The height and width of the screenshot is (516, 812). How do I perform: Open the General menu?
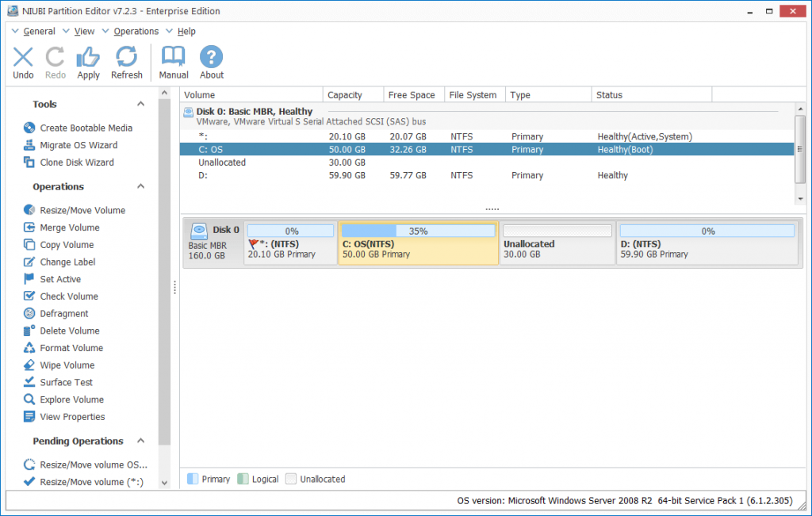(x=39, y=32)
